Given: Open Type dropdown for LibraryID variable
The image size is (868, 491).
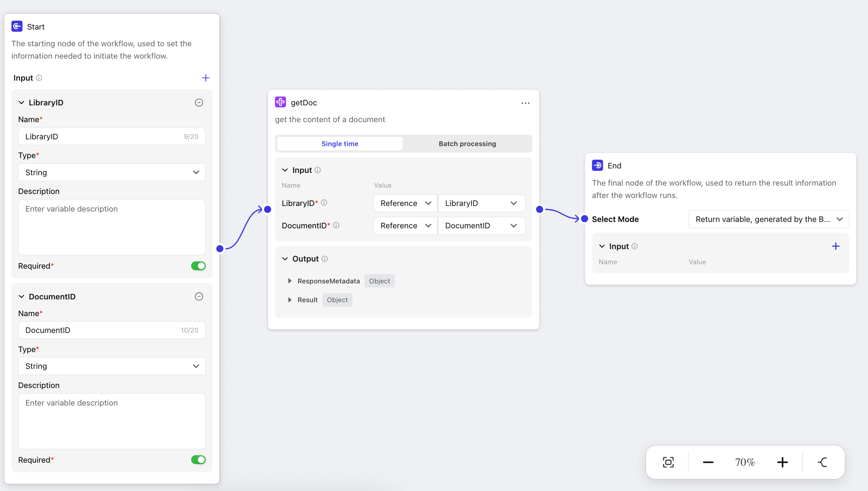Looking at the screenshot, I should click(x=112, y=172).
